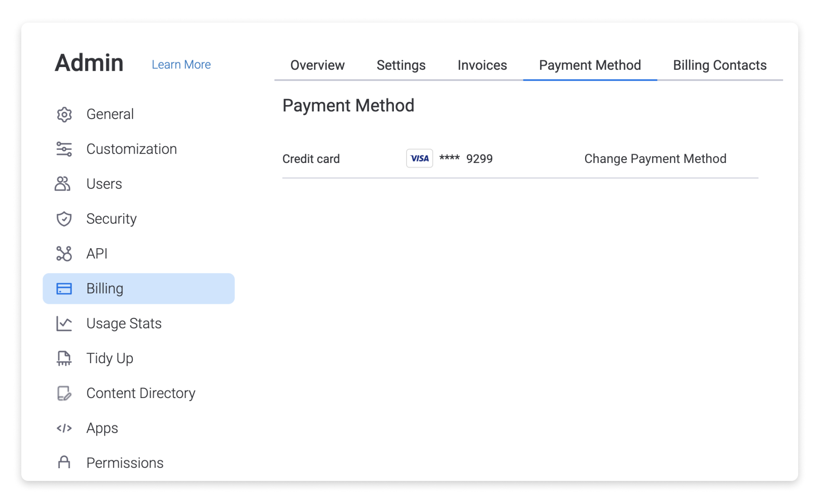Open the Billing Contacts tab
The height and width of the screenshot is (504, 819).
[x=720, y=65]
